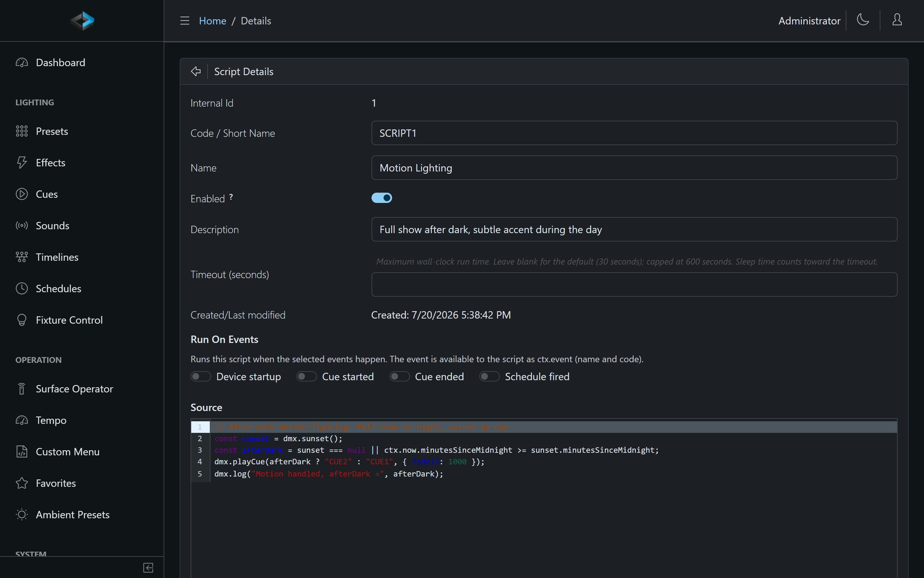Click the Effects lightning icon

click(22, 162)
